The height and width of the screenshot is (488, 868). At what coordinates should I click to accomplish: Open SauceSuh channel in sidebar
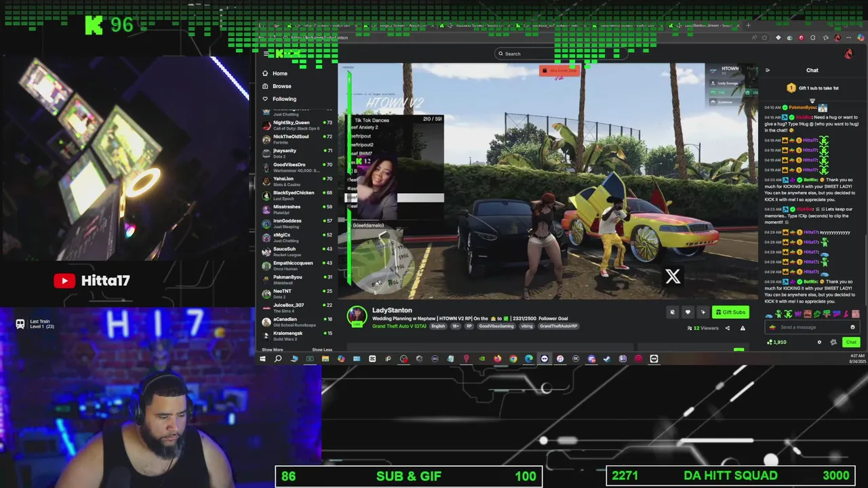tap(297, 251)
